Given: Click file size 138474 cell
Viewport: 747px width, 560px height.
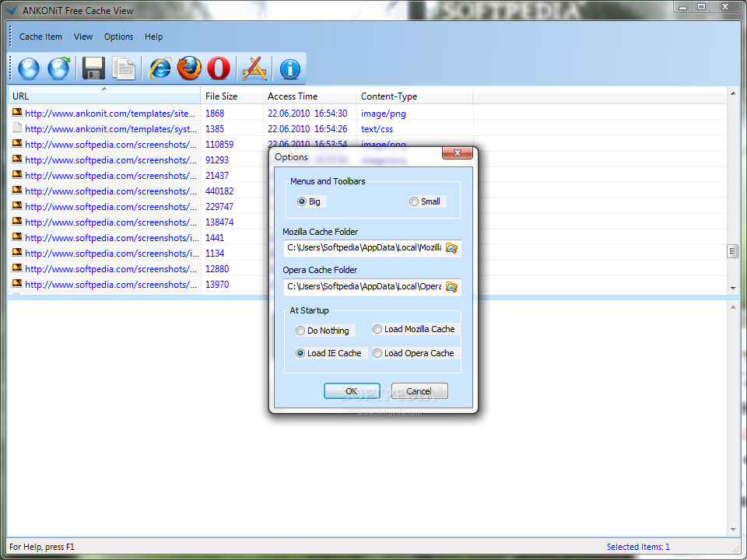Looking at the screenshot, I should pos(219,222).
